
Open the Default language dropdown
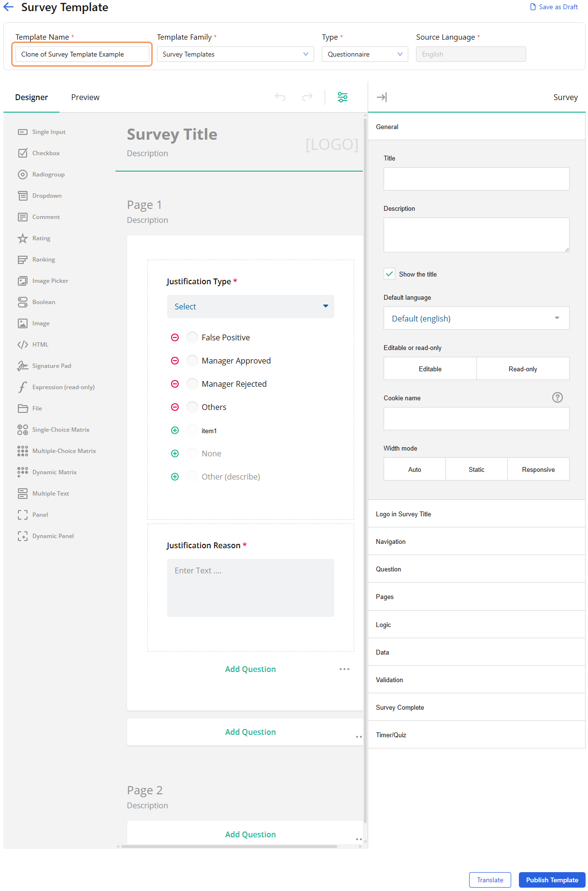point(476,318)
